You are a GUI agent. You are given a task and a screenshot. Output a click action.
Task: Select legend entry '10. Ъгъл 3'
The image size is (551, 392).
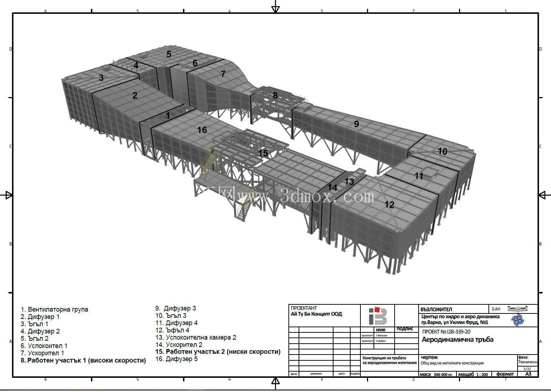(171, 316)
